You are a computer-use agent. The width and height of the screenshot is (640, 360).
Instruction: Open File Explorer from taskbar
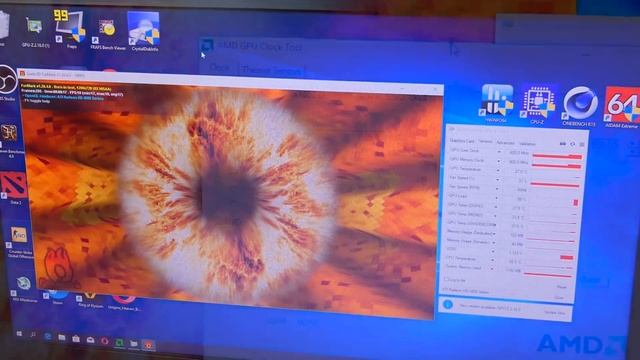(x=62, y=338)
